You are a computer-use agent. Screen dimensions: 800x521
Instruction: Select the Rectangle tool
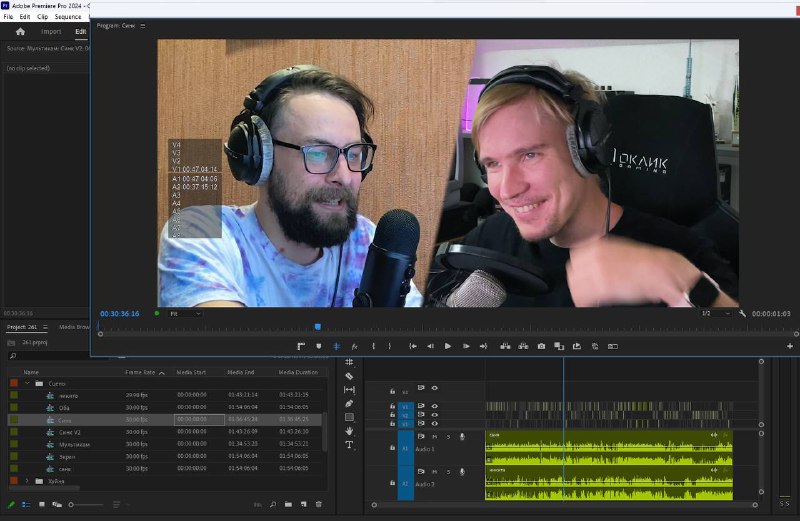(349, 417)
